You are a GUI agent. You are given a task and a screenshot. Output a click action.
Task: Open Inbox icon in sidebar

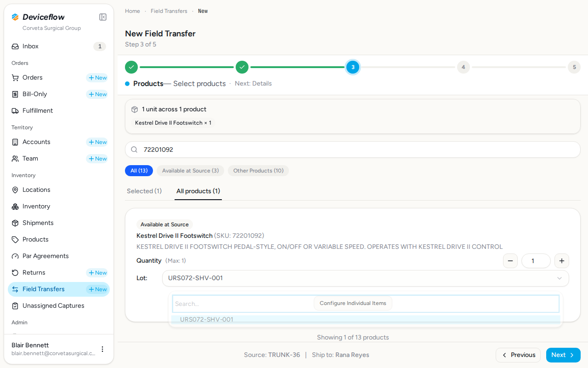[15, 46]
